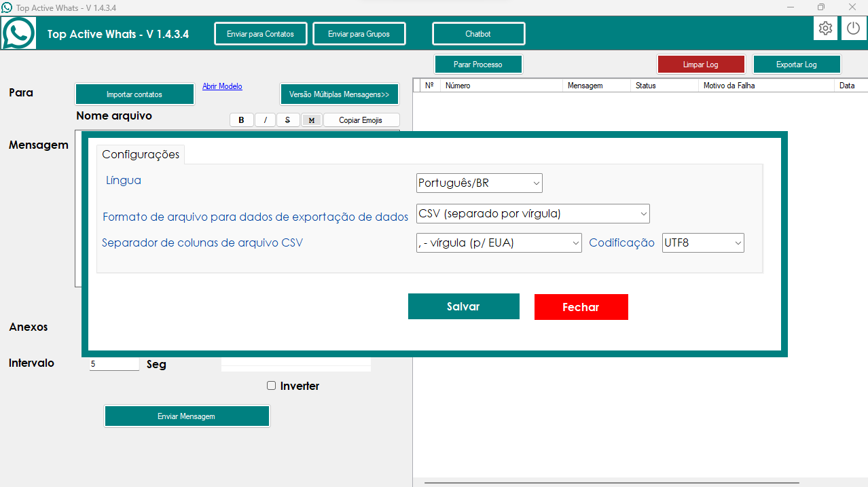Expand the export file format dropdown
This screenshot has height=487, width=868.
point(532,214)
